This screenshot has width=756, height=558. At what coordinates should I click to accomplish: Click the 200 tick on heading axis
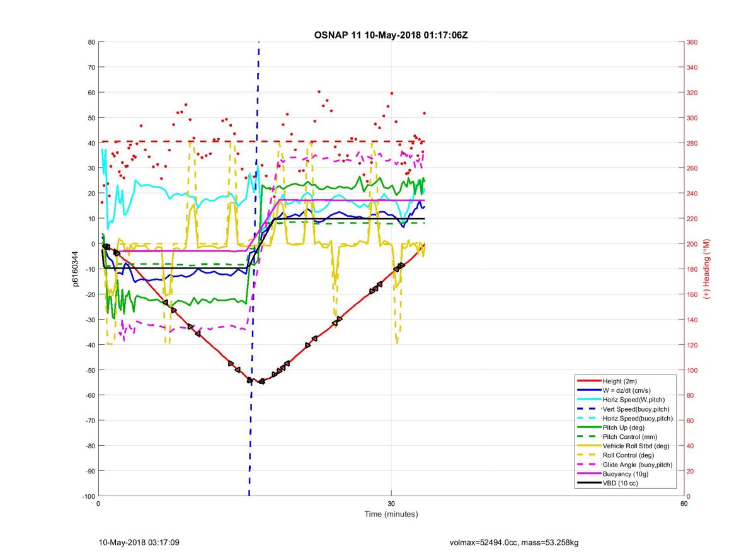click(692, 244)
